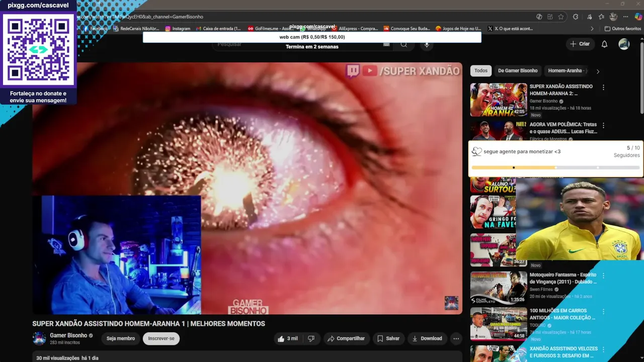This screenshot has height=362, width=644.
Task: Expand hidden bookmarks with the overflow chevron
Action: tap(592, 29)
